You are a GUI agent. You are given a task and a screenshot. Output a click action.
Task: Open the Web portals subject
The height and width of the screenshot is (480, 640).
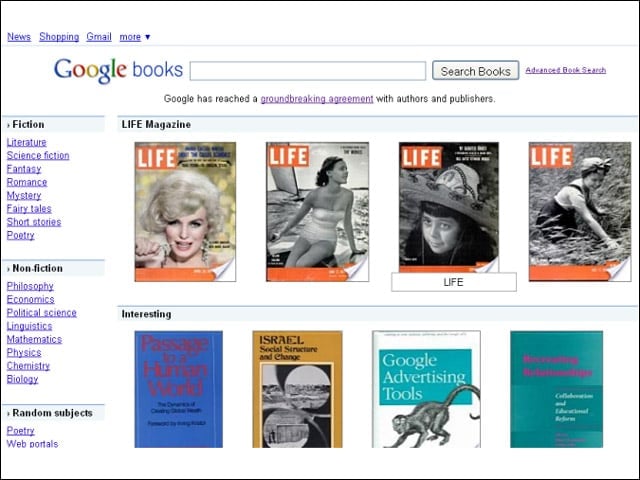32,444
